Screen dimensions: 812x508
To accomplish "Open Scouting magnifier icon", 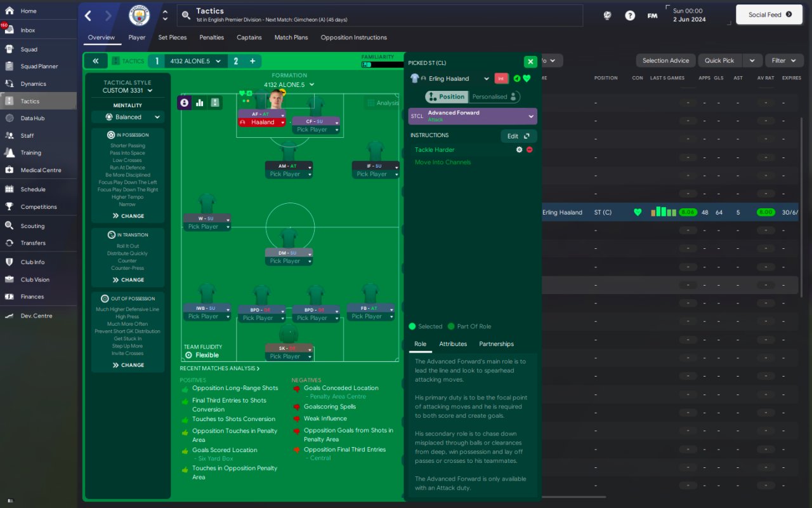I will point(9,225).
